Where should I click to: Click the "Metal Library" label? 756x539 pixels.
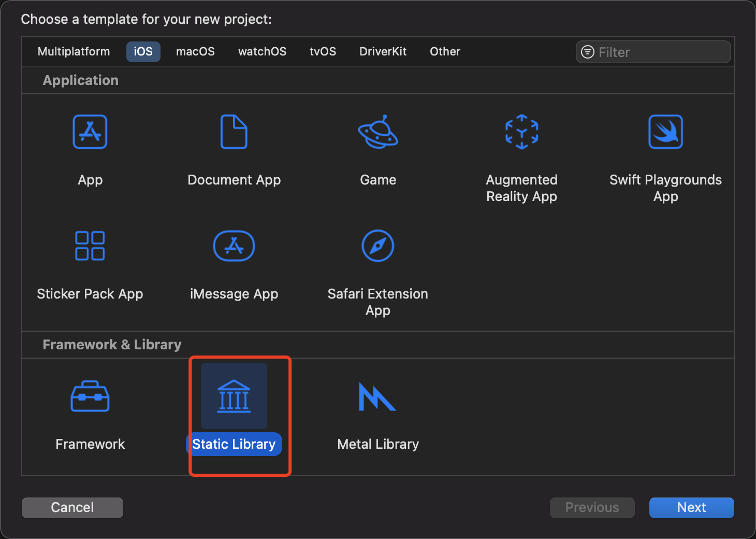coord(378,444)
